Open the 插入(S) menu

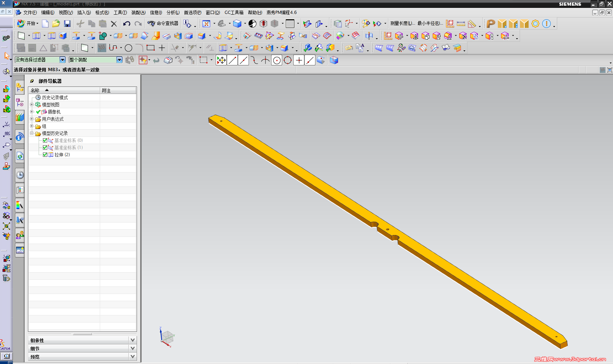click(x=84, y=13)
